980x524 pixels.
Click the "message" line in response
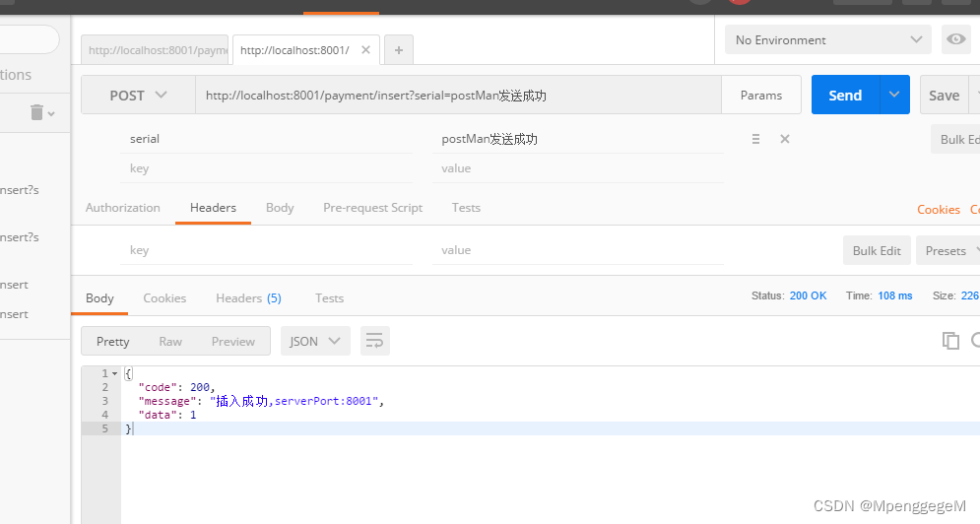coord(261,401)
